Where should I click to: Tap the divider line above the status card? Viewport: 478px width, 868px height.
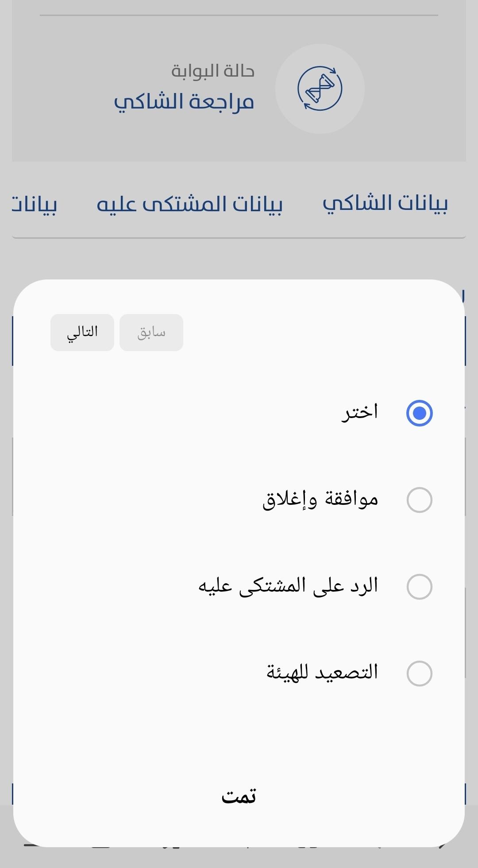239,15
